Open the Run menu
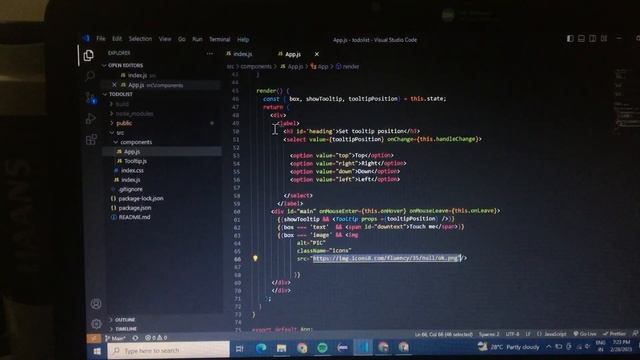The height and width of the screenshot is (360, 640). point(197,39)
